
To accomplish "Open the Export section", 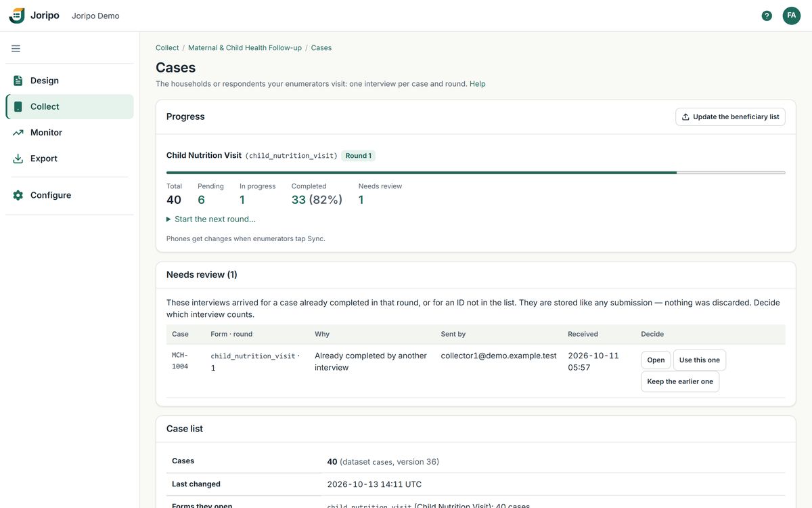I will coord(70,158).
